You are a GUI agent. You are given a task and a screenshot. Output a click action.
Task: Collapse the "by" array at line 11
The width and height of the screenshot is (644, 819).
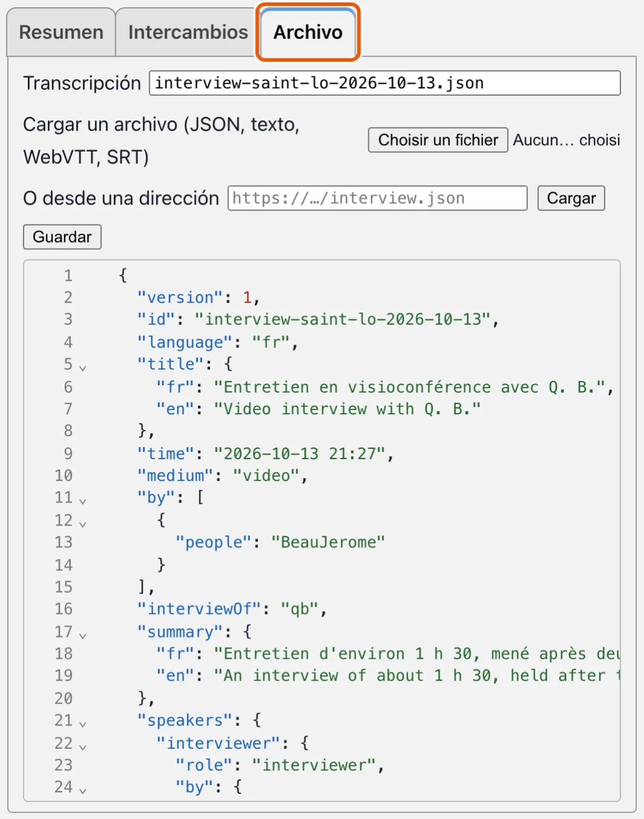point(83,501)
